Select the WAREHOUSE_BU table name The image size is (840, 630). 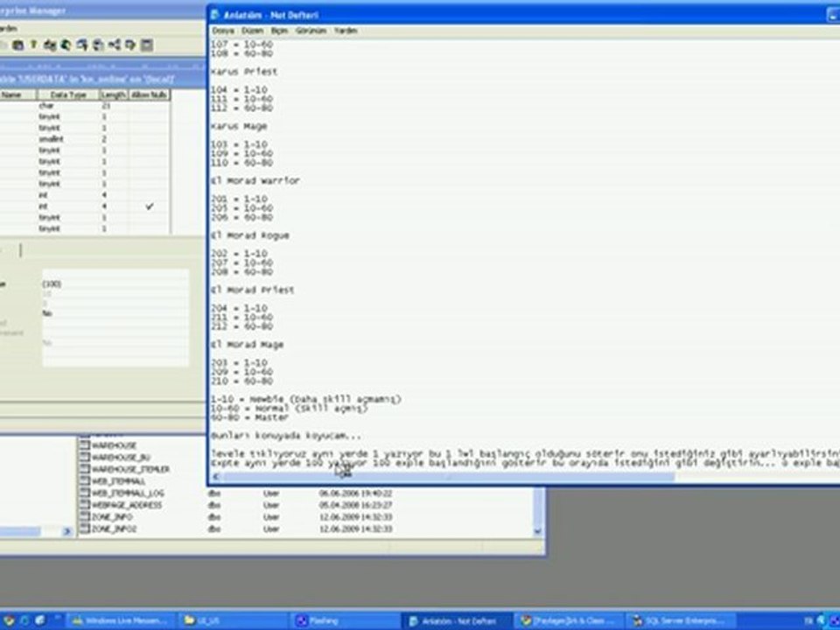pos(121,457)
